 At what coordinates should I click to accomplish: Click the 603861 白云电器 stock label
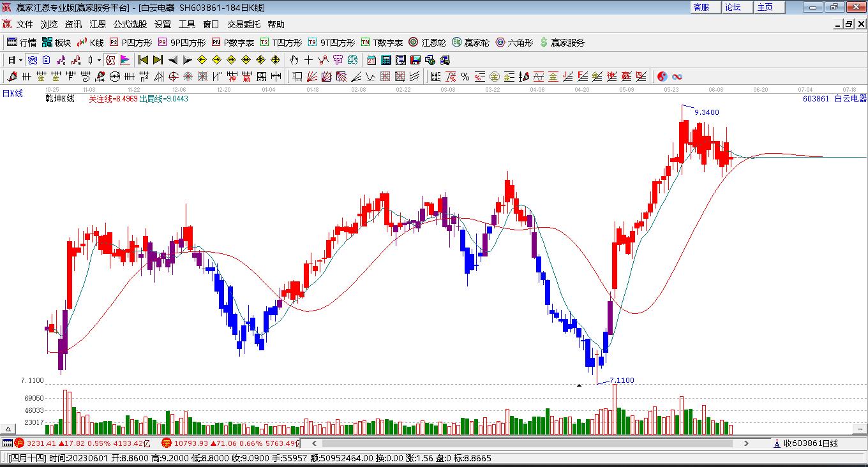[x=835, y=99]
